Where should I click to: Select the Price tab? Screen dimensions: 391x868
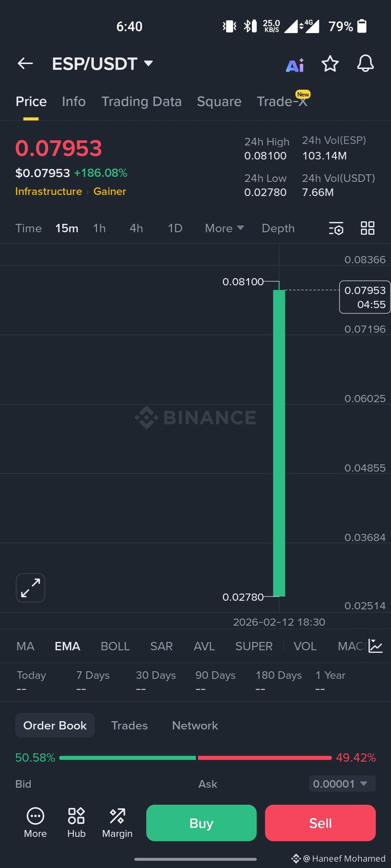pos(31,102)
